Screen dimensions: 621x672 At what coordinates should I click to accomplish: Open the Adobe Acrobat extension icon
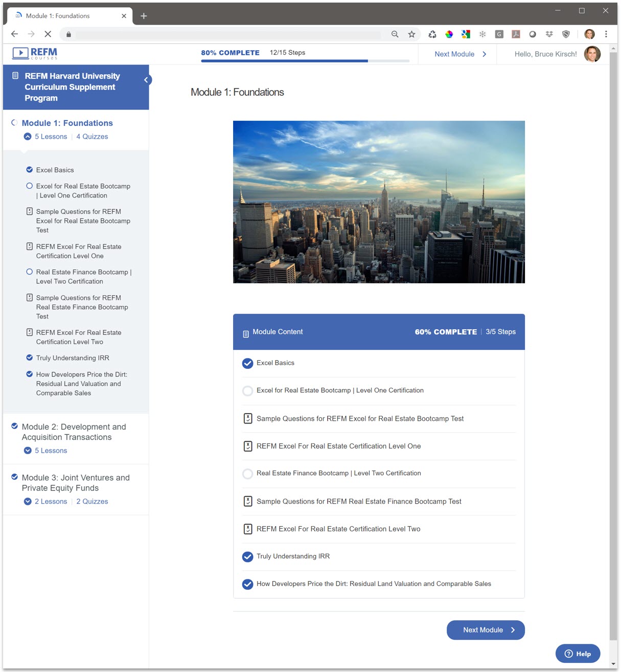coord(516,34)
